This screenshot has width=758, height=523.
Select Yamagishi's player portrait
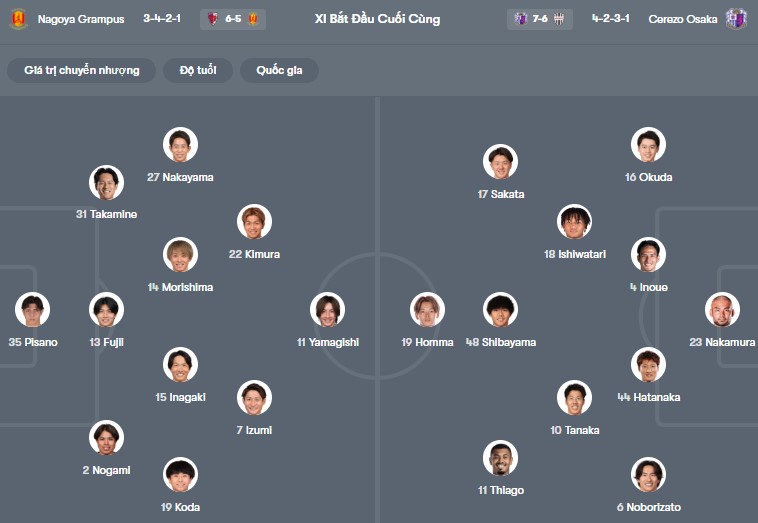coord(327,310)
